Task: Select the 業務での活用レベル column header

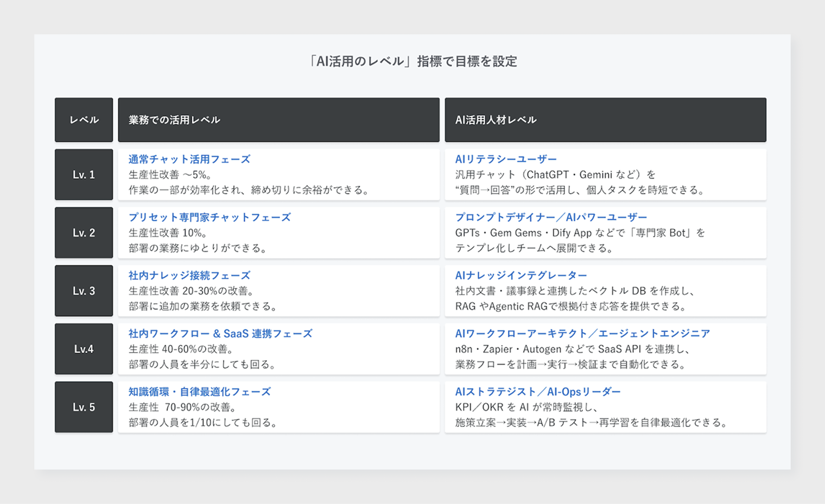Action: (x=174, y=120)
